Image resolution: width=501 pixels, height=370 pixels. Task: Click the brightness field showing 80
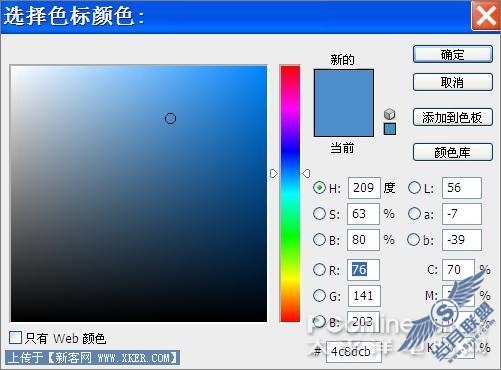pyautogui.click(x=363, y=240)
